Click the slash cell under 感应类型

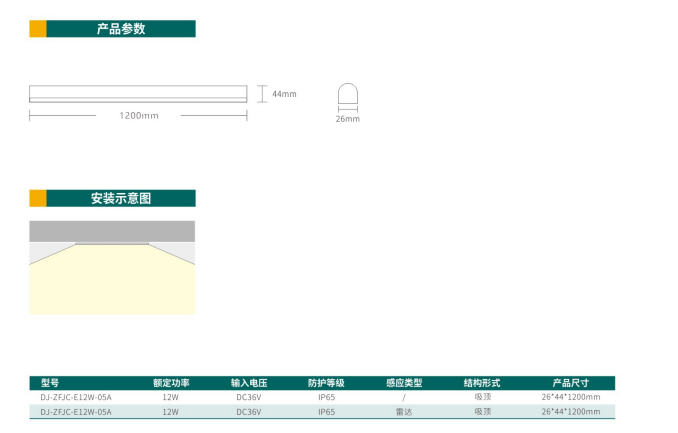coord(404,397)
